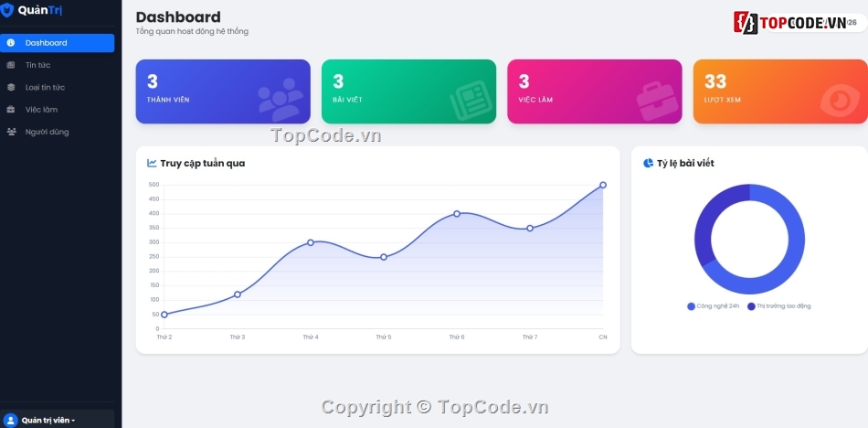Click the QuảnTrị shield logo icon
This screenshot has width=868, height=428.
(x=6, y=11)
